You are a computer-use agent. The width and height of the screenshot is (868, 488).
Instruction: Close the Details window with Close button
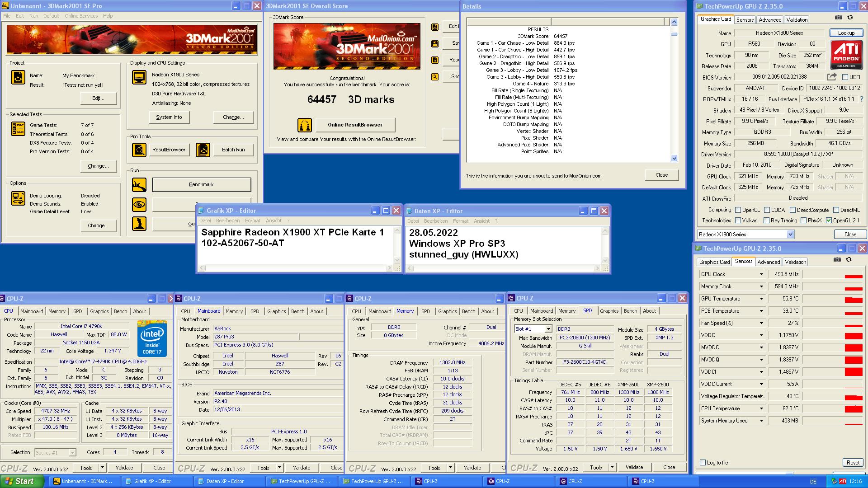point(661,175)
